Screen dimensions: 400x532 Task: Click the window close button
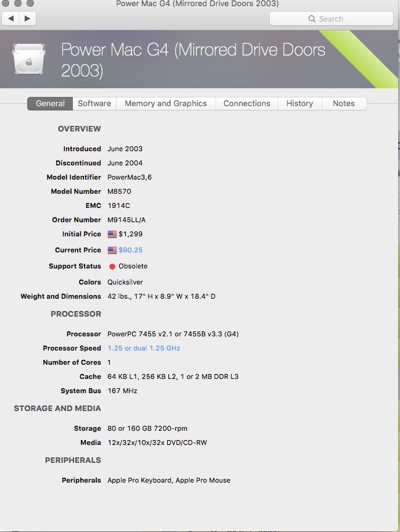click(x=5, y=3)
